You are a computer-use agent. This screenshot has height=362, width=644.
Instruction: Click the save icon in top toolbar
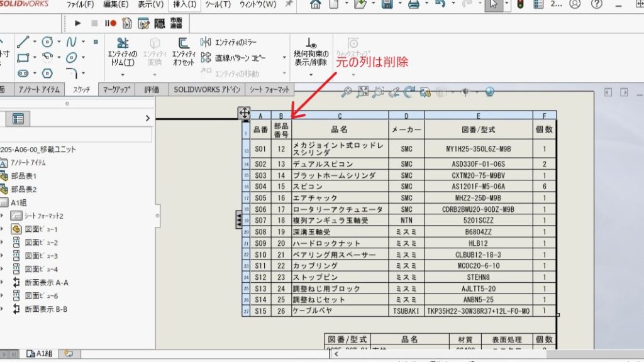[x=387, y=5]
